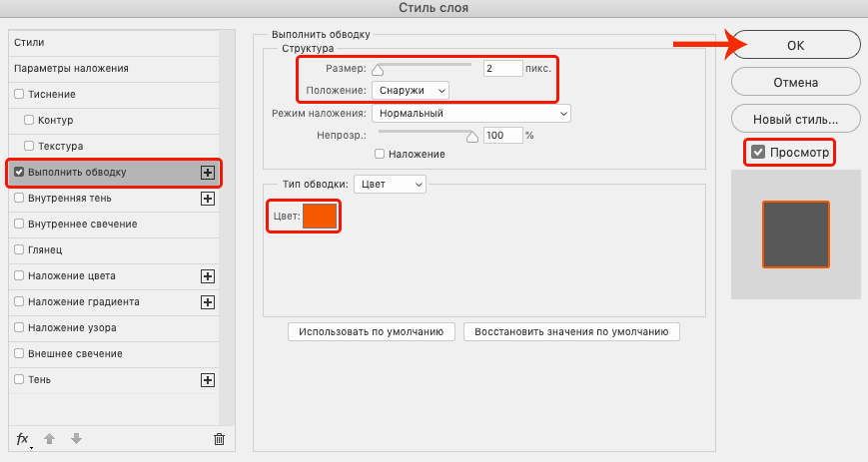
Task: Move effect up with arrow icon
Action: [49, 439]
